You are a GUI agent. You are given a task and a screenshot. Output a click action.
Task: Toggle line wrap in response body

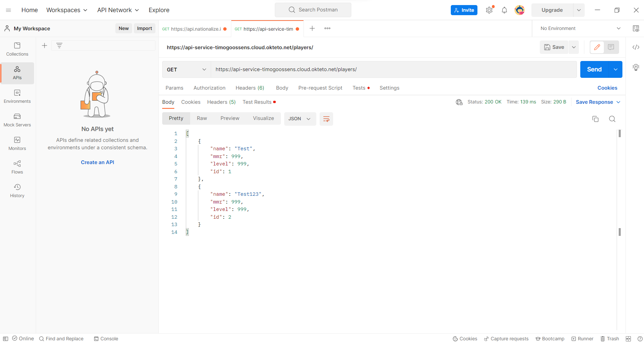click(x=326, y=119)
